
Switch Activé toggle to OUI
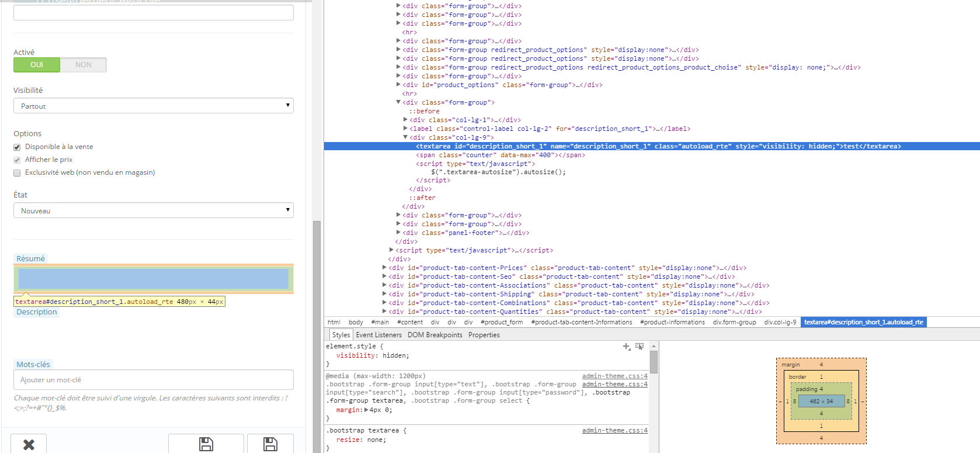coord(37,65)
